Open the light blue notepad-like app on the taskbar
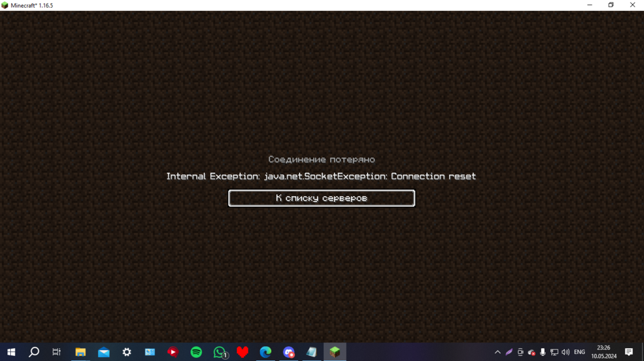 click(312, 352)
